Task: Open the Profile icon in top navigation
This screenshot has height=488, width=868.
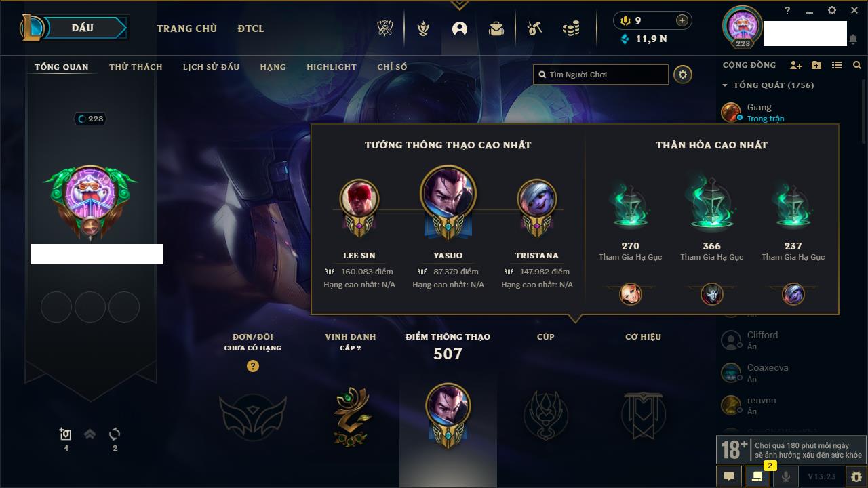Action: [x=460, y=28]
